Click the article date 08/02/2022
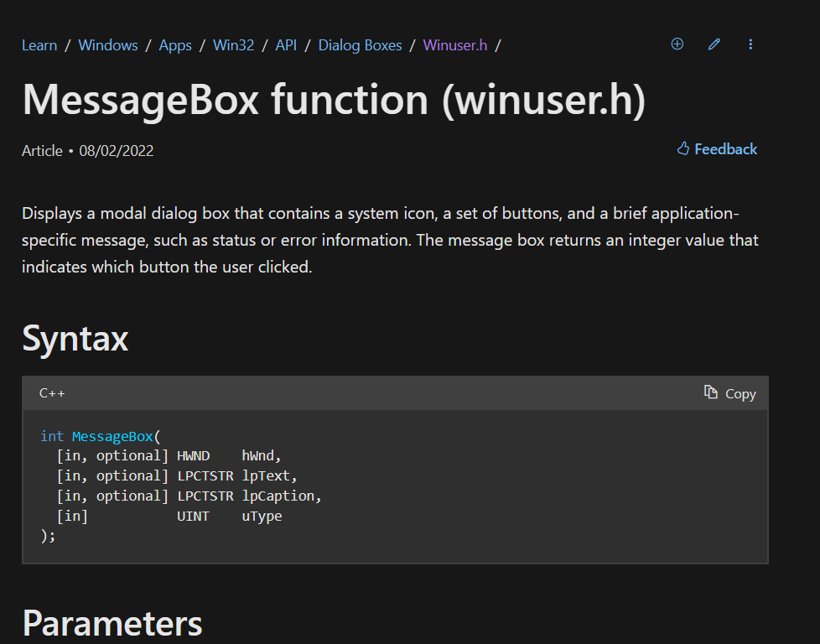The width and height of the screenshot is (820, 644). tap(116, 151)
